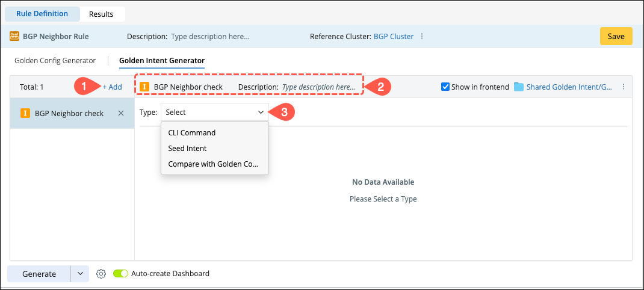Open Generate settings gear

pos(101,274)
